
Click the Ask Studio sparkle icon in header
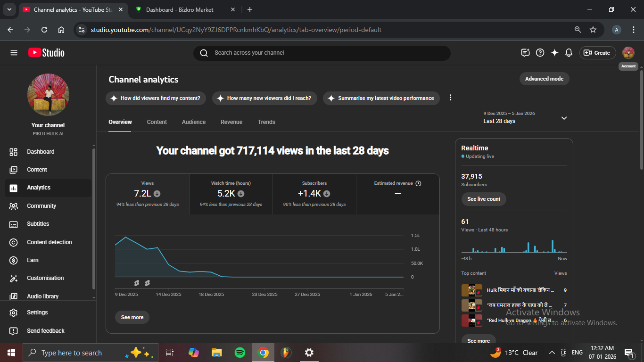coord(554,53)
